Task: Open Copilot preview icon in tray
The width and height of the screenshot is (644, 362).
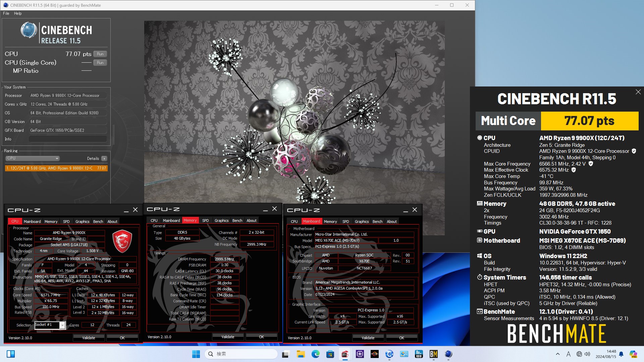Action: click(633, 354)
